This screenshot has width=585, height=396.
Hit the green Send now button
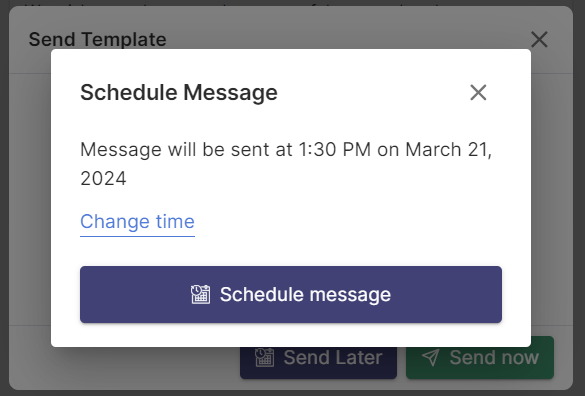480,358
